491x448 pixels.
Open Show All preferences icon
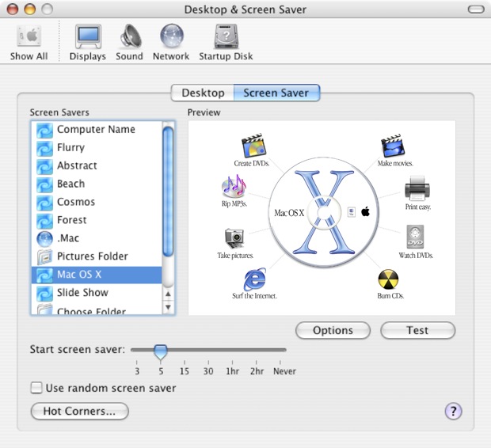pyautogui.click(x=29, y=42)
